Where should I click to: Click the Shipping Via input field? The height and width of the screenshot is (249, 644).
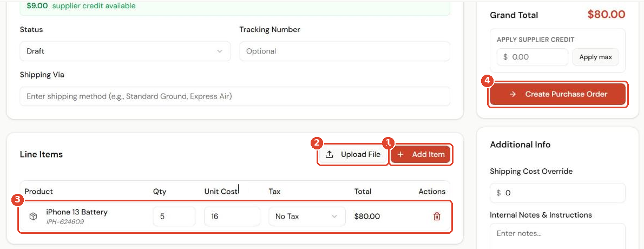[x=235, y=96]
